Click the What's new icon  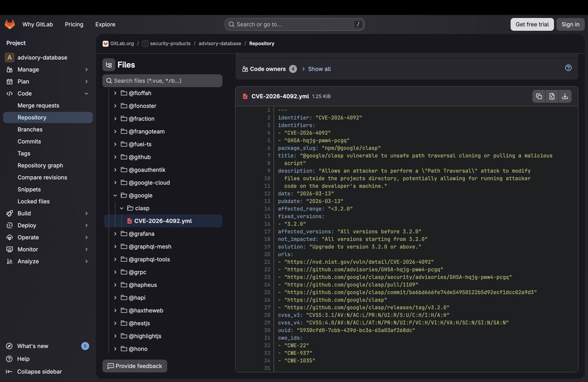9,346
